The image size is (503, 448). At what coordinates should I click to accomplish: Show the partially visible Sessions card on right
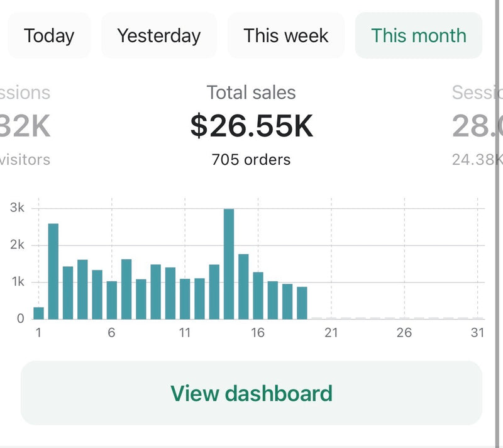[x=476, y=126]
